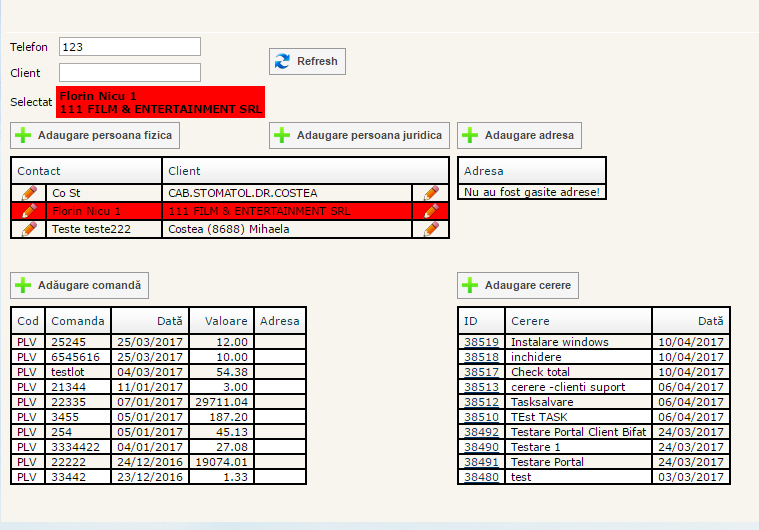Click Adaugare cerere button

click(x=518, y=285)
